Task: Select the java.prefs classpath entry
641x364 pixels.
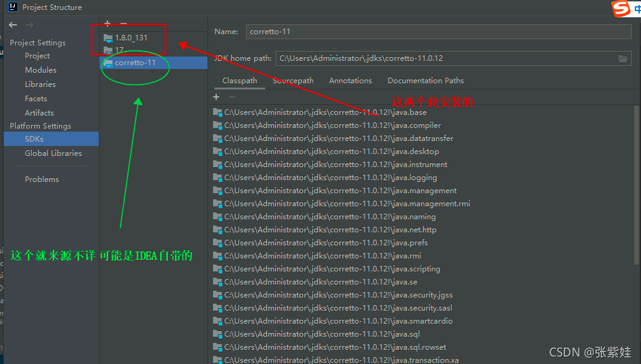Action: click(320, 243)
